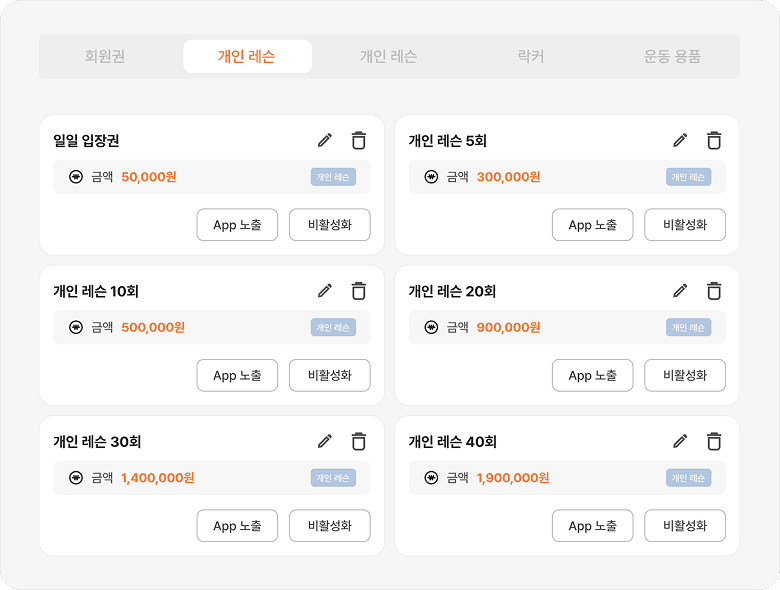Go to the 락커 tab
The height and width of the screenshot is (590, 780).
point(530,56)
